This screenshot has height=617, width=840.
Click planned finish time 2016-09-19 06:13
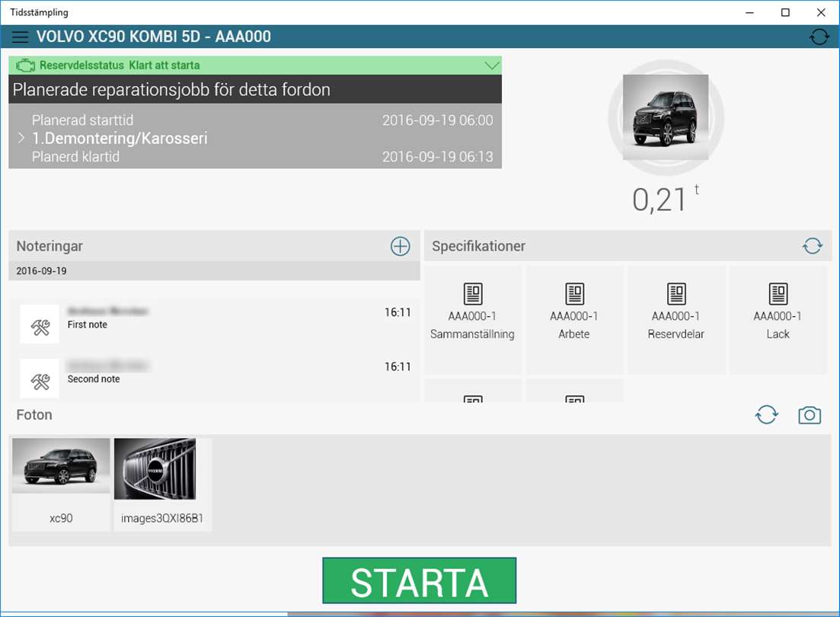click(438, 156)
